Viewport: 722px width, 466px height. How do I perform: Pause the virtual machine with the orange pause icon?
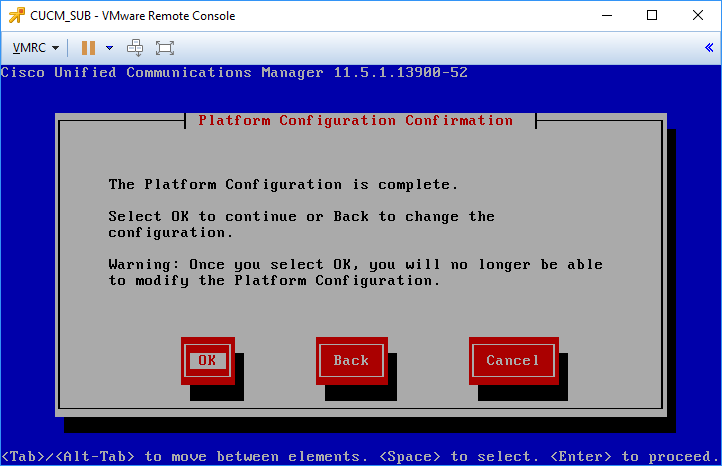[x=88, y=48]
